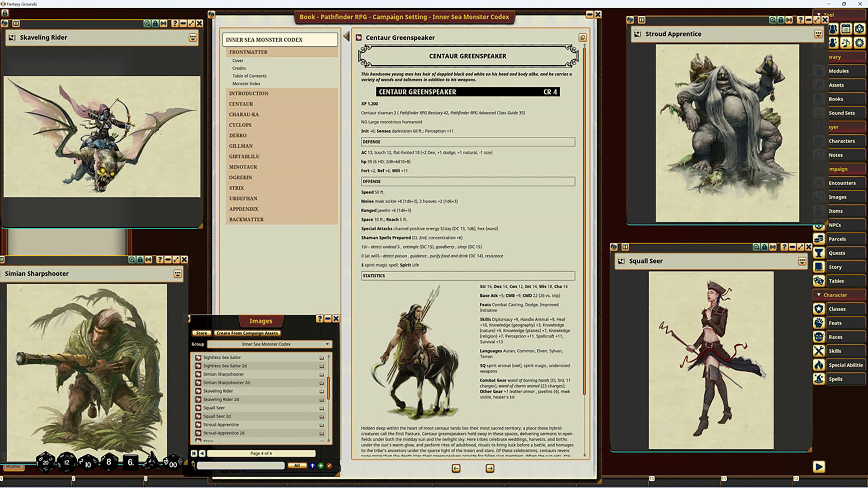Click the Store button
Image resolution: width=868 pixels, height=488 pixels.
coord(202,333)
